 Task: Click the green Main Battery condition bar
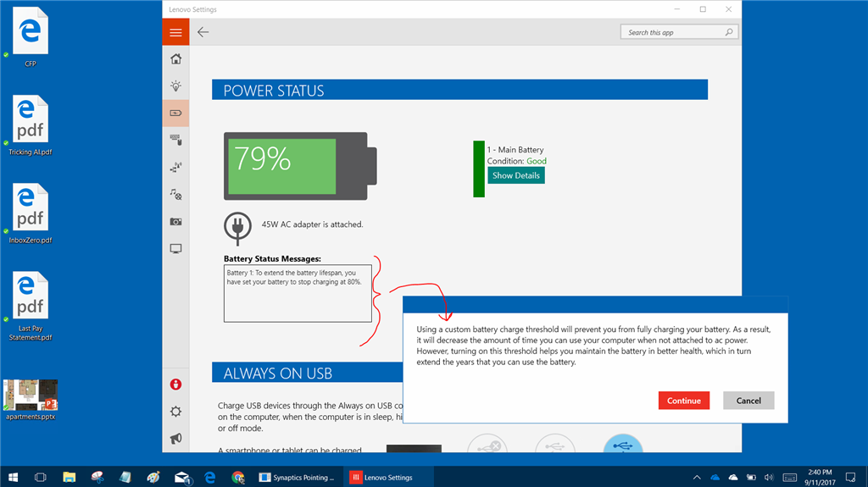(479, 169)
